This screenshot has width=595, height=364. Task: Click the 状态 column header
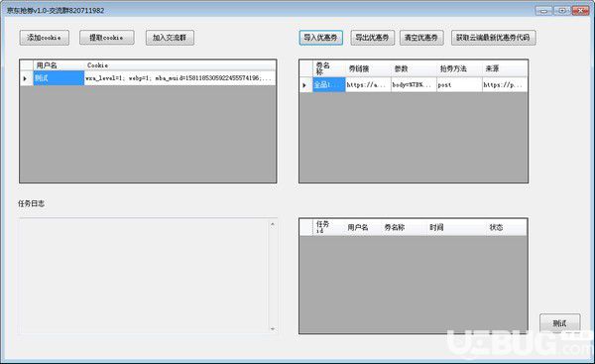point(507,227)
